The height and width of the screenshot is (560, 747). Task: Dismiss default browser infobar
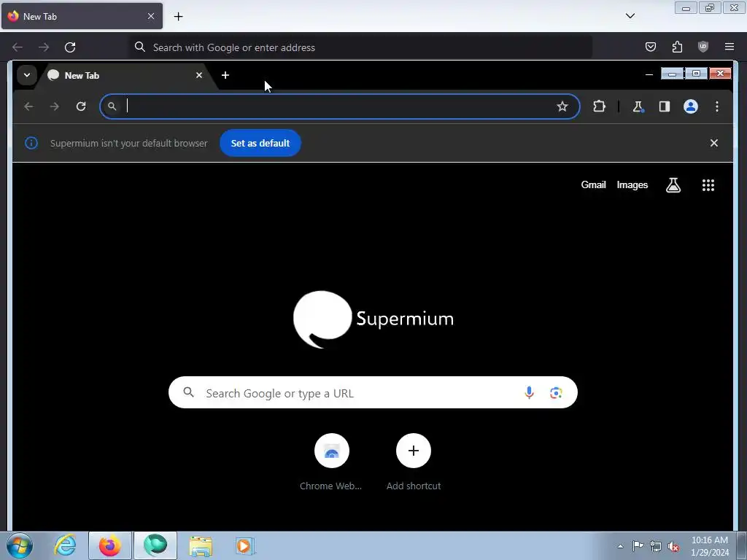tap(713, 143)
